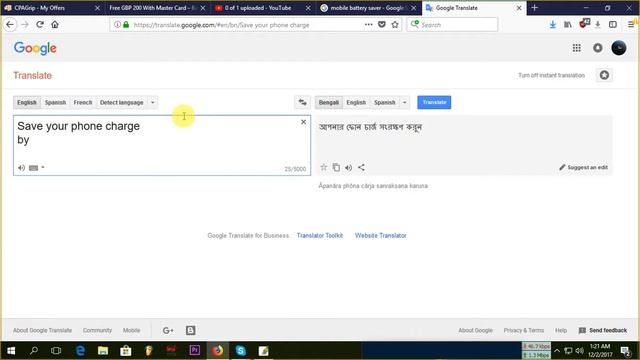The height and width of the screenshot is (360, 640).
Task: Clear the source text with X
Action: 303,122
